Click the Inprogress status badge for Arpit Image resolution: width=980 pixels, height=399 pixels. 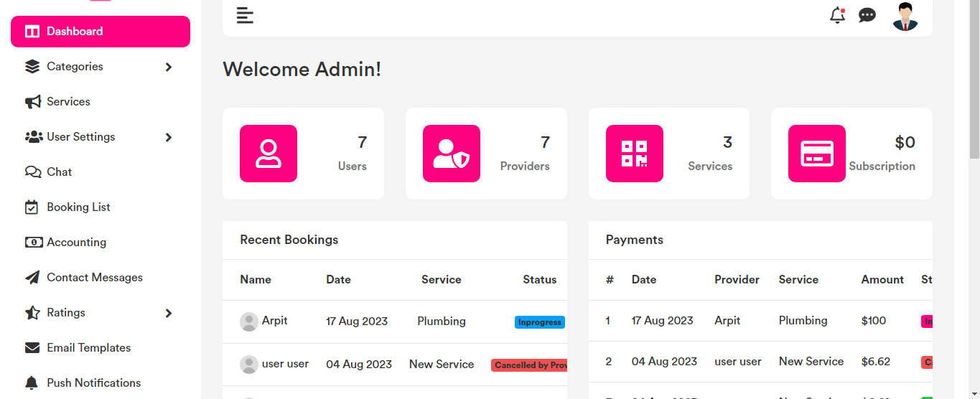tap(540, 322)
